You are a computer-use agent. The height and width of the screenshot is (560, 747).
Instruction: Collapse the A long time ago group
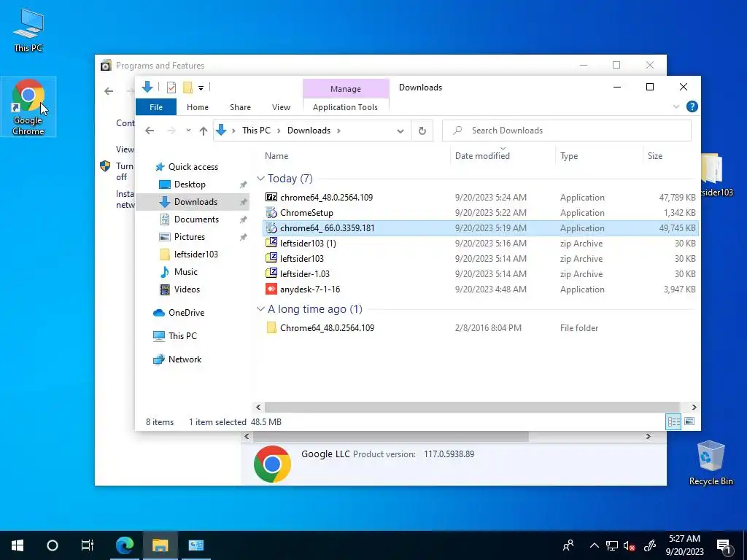260,309
